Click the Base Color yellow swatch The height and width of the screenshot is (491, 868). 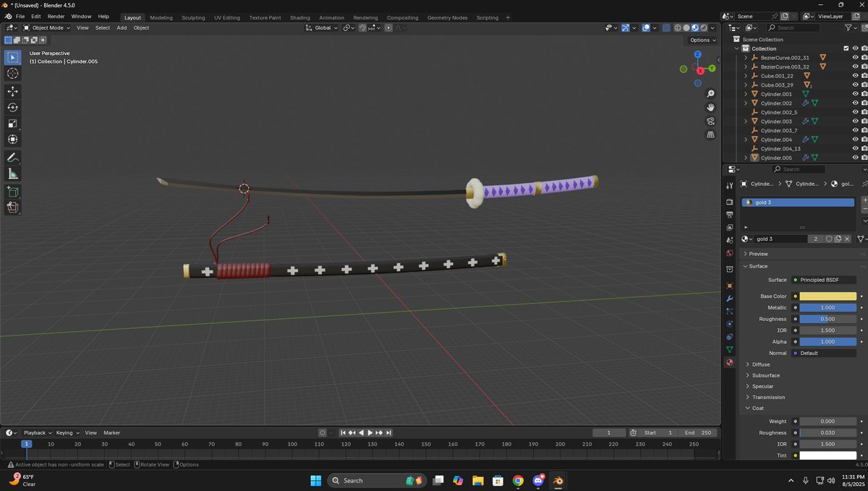(x=828, y=296)
